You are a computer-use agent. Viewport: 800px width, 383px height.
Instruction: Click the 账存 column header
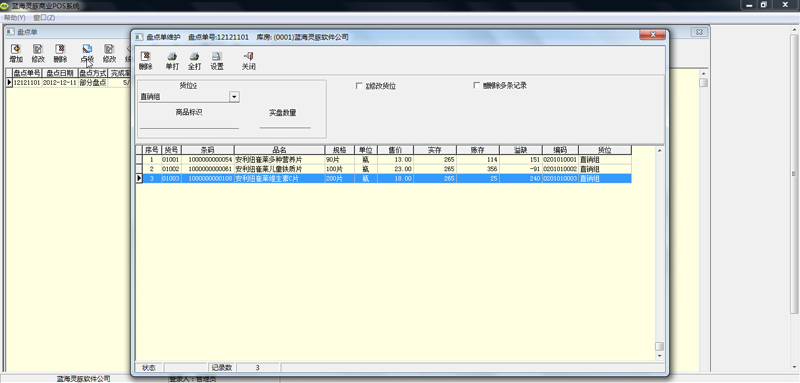point(478,150)
